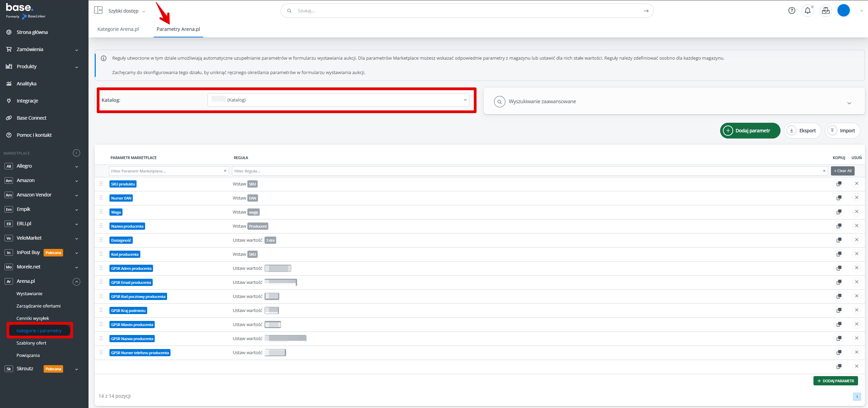Click the help question mark icon
Viewport: 868px width, 408px height.
tap(791, 11)
